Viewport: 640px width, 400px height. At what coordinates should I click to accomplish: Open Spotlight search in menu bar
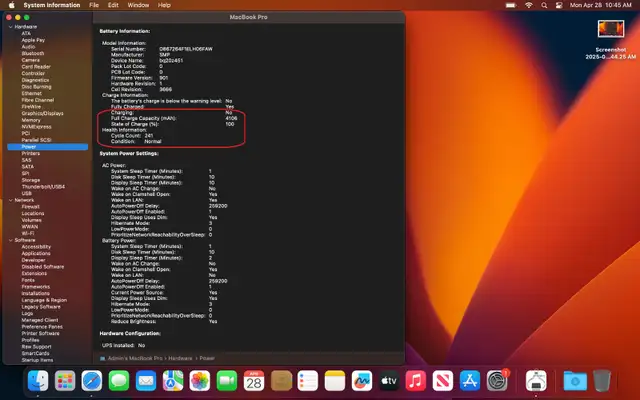coord(544,5)
